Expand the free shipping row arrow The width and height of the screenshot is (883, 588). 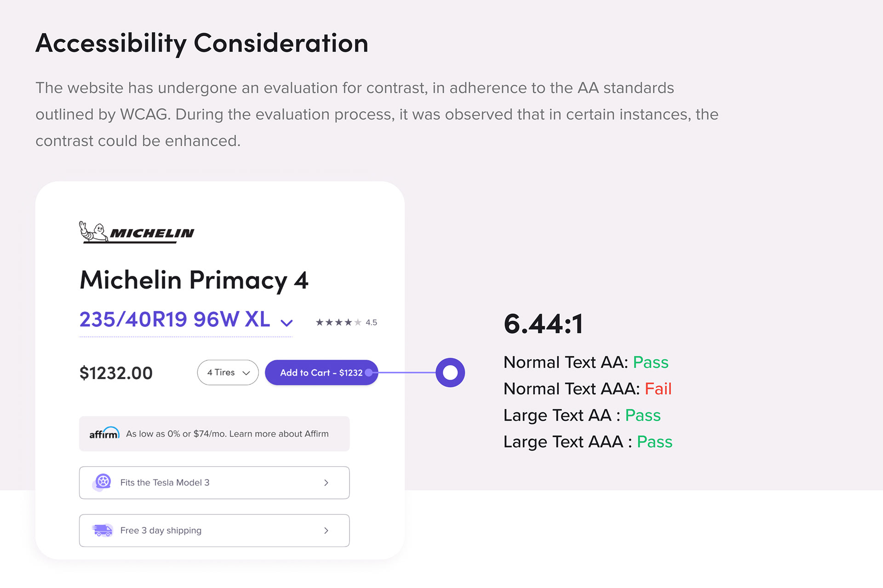[326, 531]
